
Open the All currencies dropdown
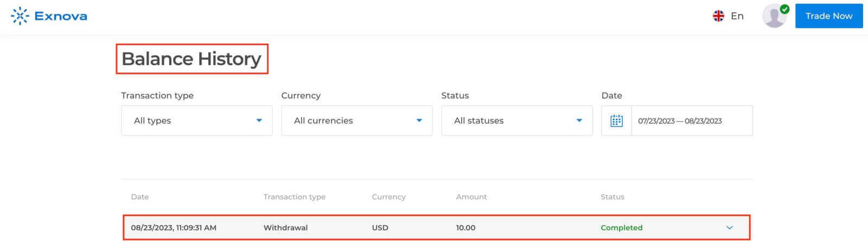pos(356,121)
